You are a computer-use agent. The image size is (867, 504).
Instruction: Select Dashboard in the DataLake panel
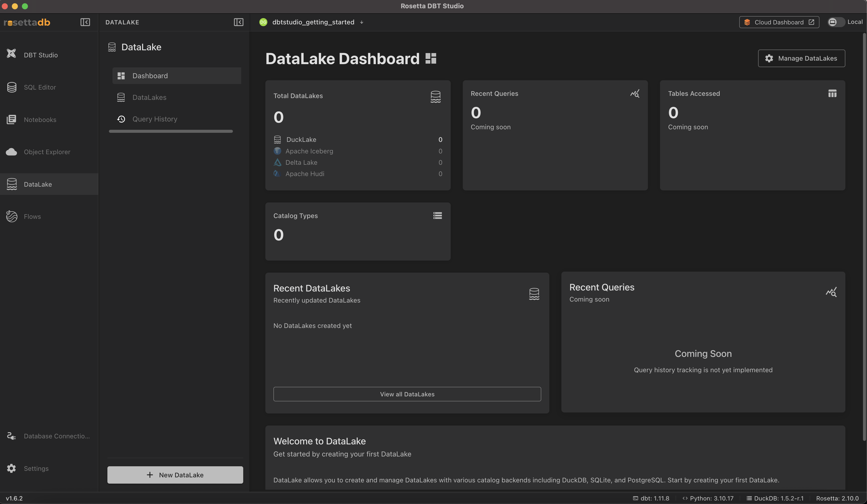point(177,76)
